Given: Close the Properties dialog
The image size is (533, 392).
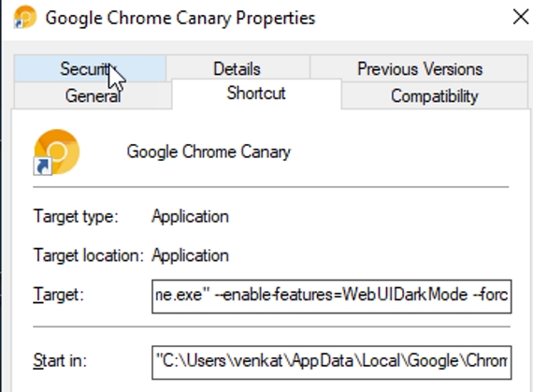Looking at the screenshot, I should (x=521, y=17).
